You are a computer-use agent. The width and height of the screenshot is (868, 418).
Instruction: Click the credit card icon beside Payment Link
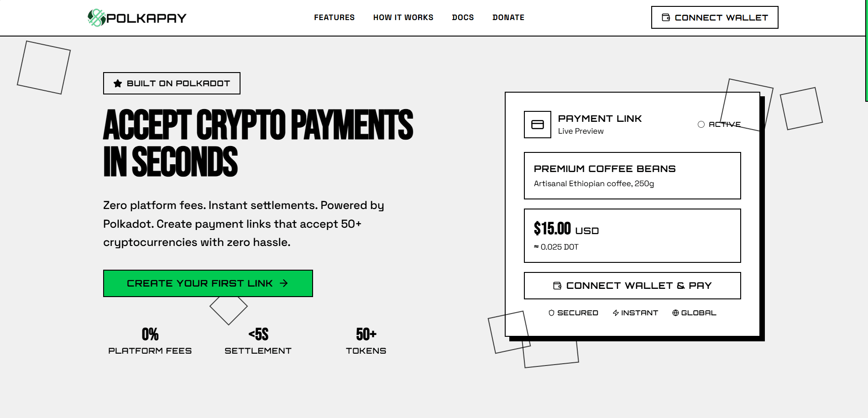(x=537, y=125)
